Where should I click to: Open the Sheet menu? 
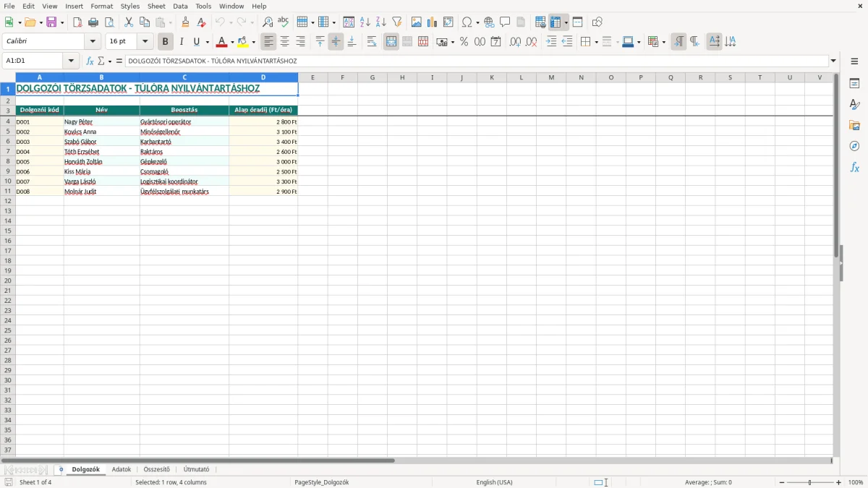pos(156,6)
